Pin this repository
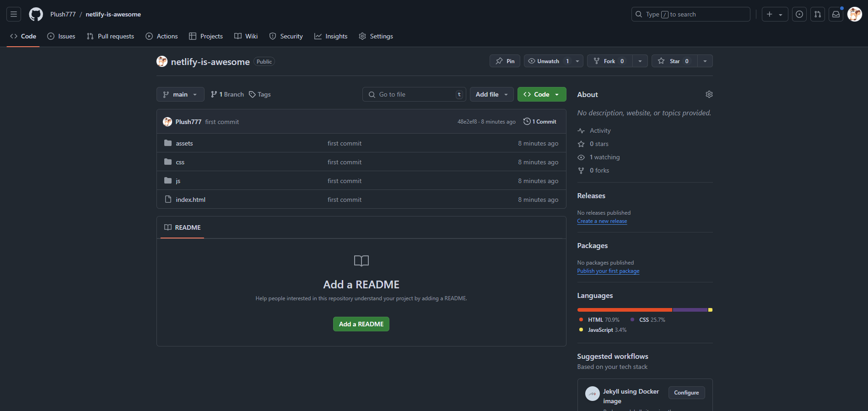This screenshot has width=868, height=411. (505, 61)
